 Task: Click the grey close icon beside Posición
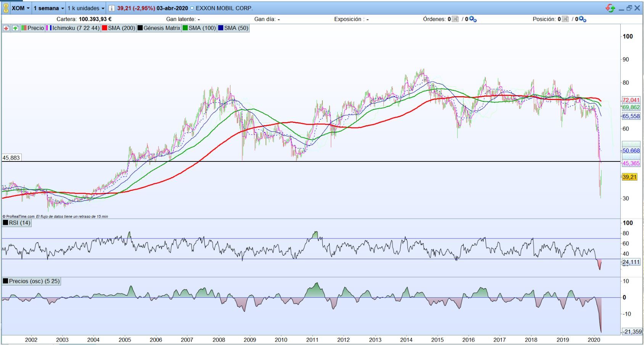[565, 19]
